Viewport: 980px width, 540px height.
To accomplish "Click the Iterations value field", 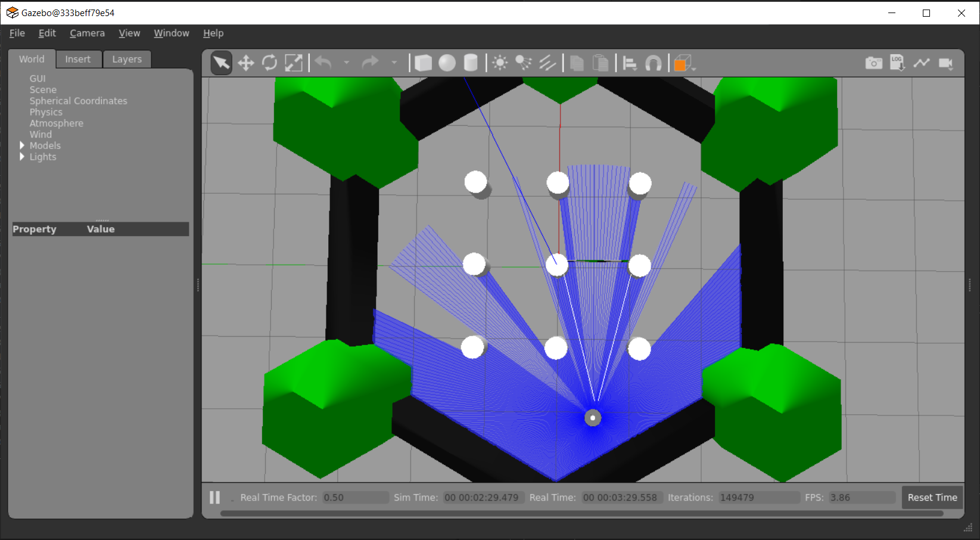I will (759, 497).
